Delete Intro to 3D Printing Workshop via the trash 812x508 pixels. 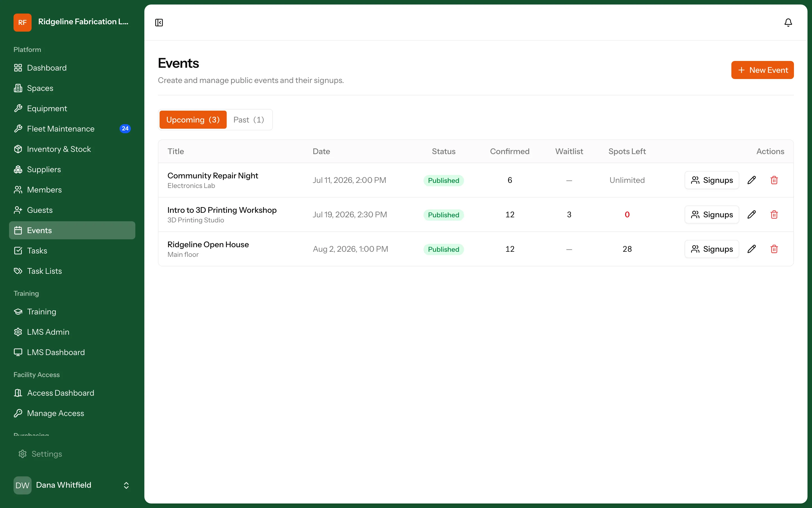(x=774, y=214)
